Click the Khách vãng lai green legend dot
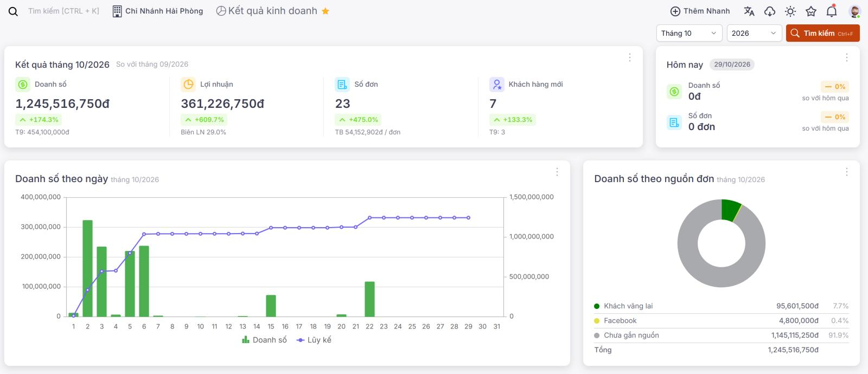This screenshot has height=374, width=868. [x=597, y=306]
